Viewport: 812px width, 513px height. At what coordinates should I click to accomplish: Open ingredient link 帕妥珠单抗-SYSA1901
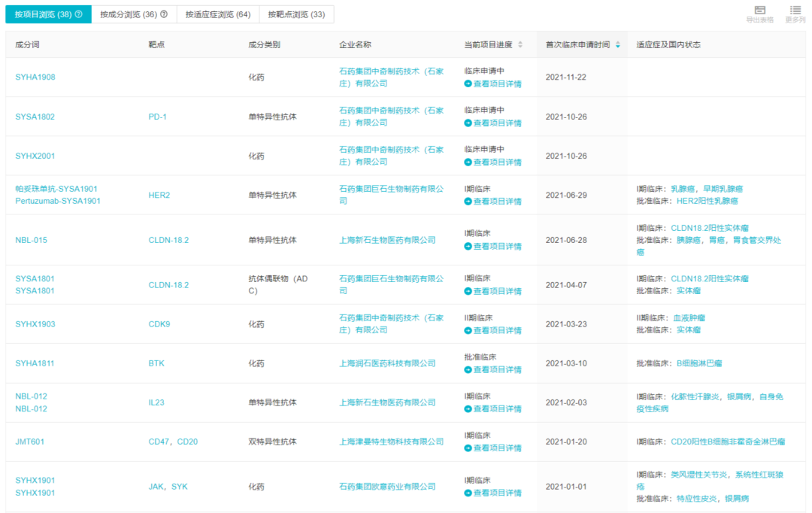tap(56, 189)
